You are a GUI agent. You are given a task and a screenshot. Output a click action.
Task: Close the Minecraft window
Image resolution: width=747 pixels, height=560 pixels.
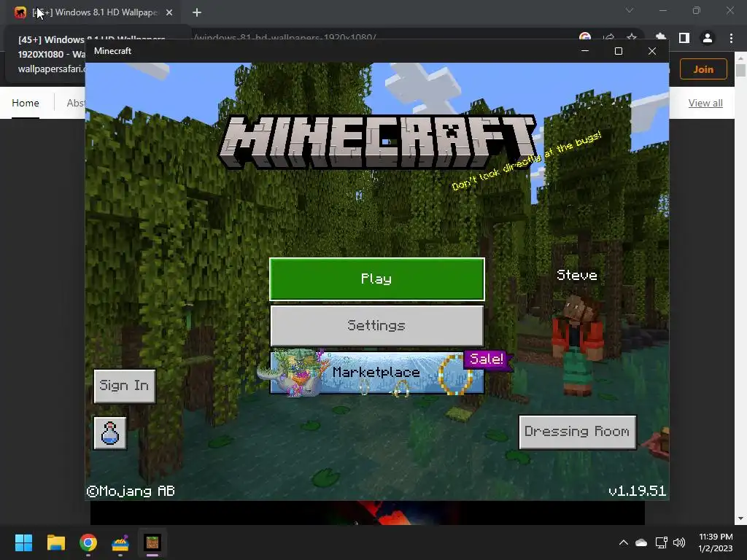tap(652, 51)
